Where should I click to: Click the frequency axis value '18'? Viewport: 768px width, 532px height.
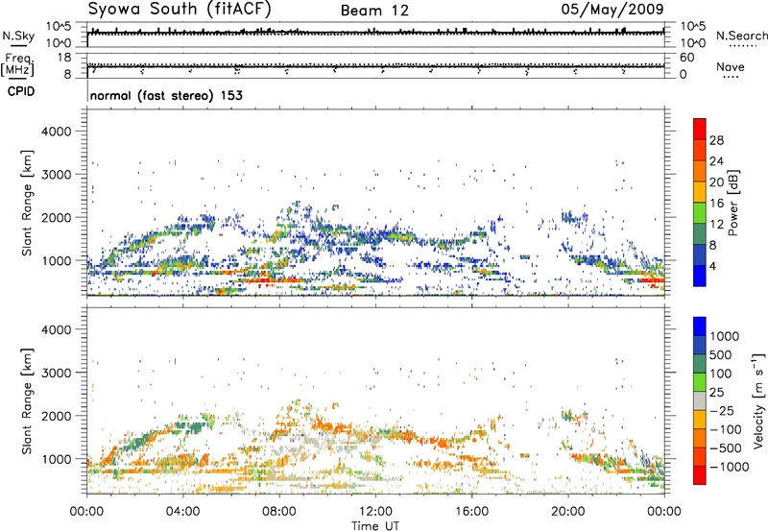(64, 58)
